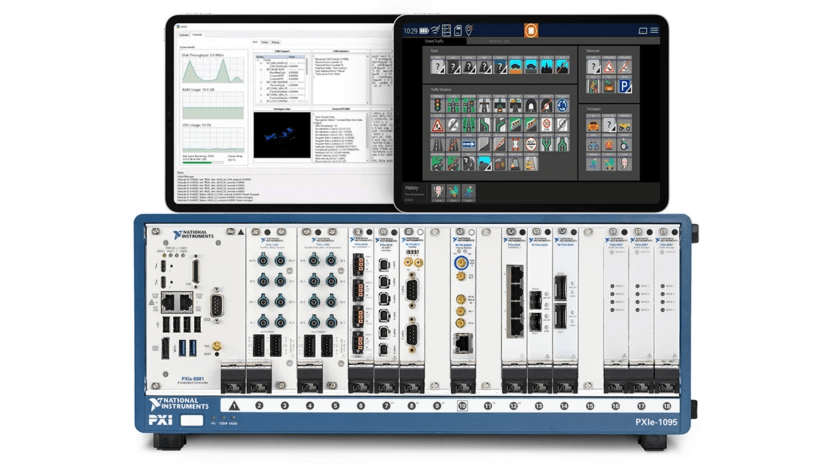Select the lane merge tile
Image resolution: width=832 pixels, height=468 pixels.
(562, 144)
